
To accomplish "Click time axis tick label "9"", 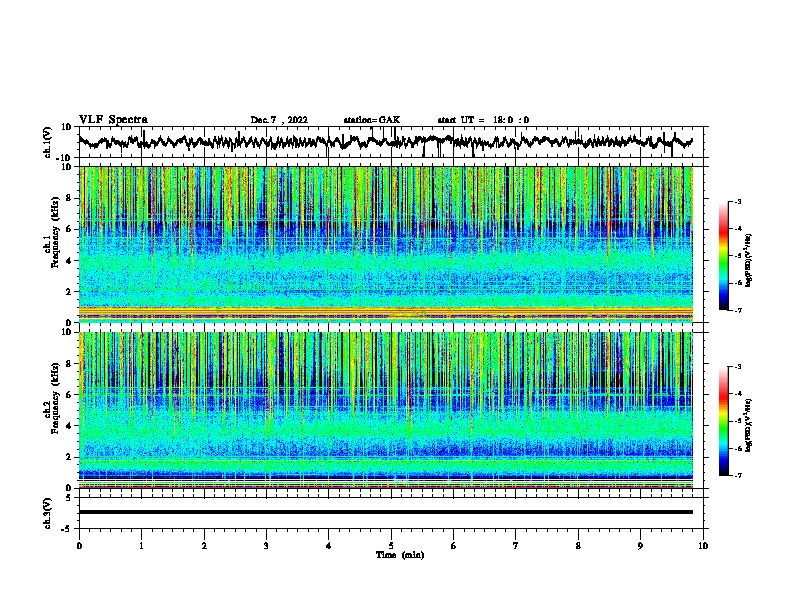I will tap(640, 546).
